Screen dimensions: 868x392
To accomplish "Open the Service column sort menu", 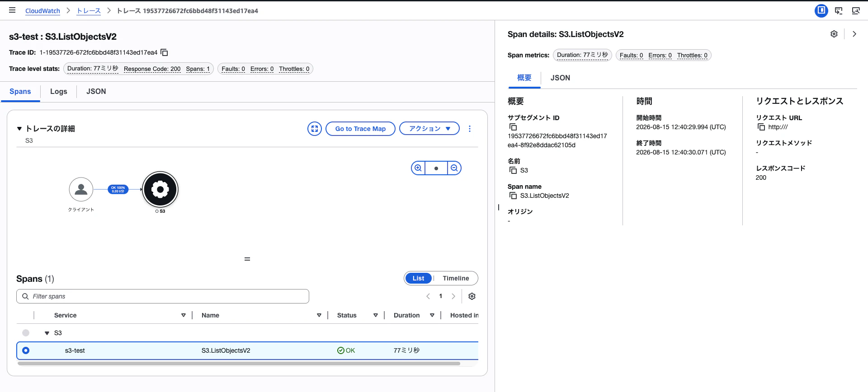I will click(x=184, y=315).
